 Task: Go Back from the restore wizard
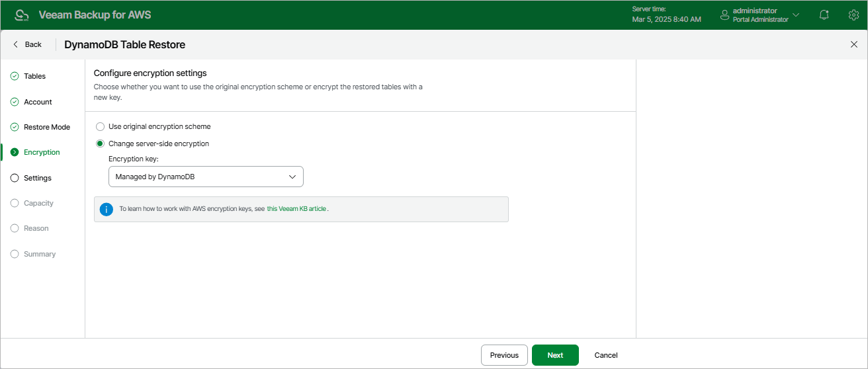click(27, 44)
